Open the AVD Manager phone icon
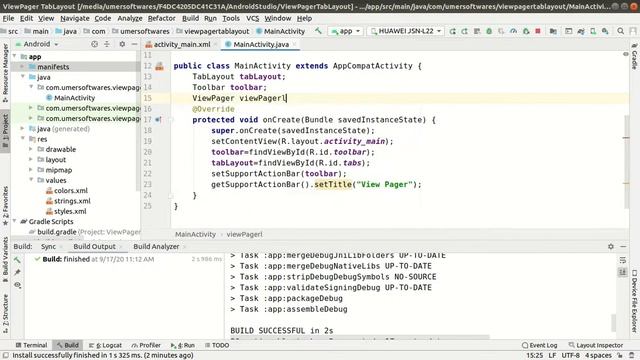Screen dimensions: 640x360 tap(593, 31)
